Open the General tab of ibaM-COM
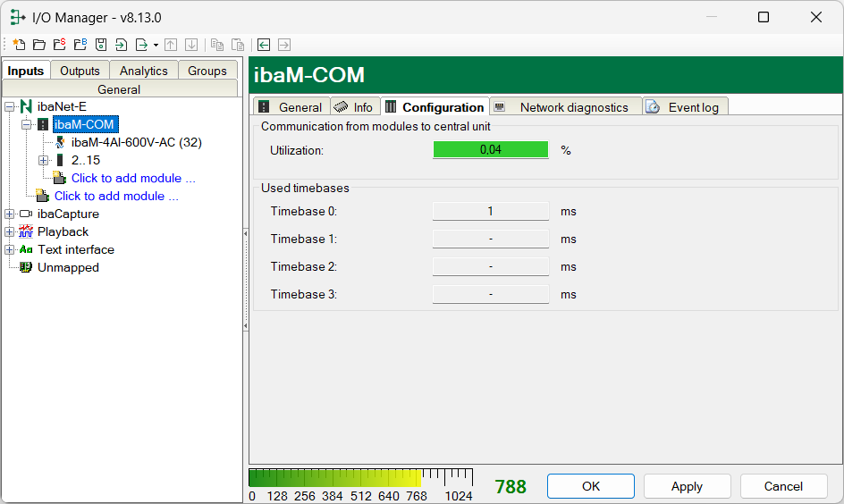 (x=291, y=107)
